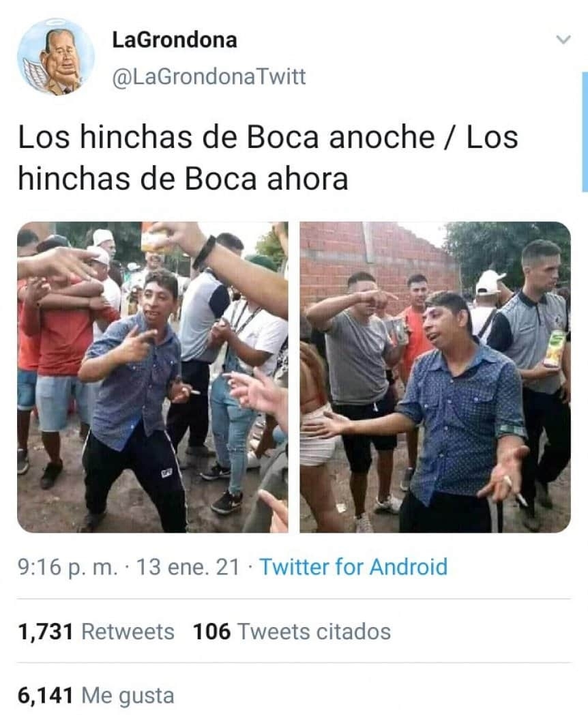View the 1,731 Retweets list

(x=96, y=632)
